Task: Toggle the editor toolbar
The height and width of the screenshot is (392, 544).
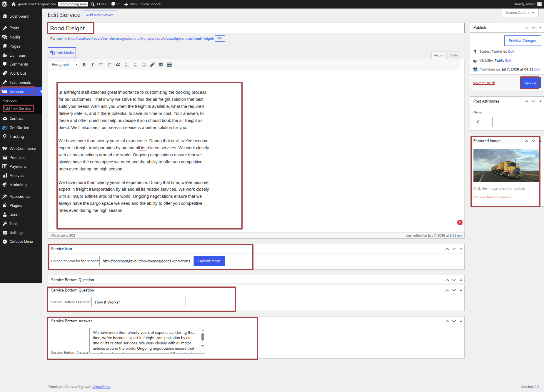Action: tap(169, 65)
